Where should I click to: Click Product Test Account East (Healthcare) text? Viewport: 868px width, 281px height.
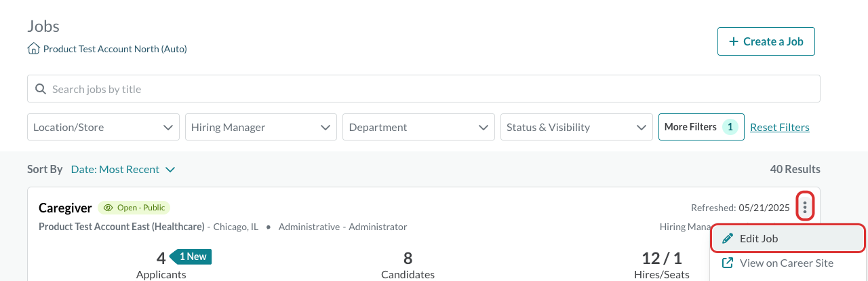(122, 227)
